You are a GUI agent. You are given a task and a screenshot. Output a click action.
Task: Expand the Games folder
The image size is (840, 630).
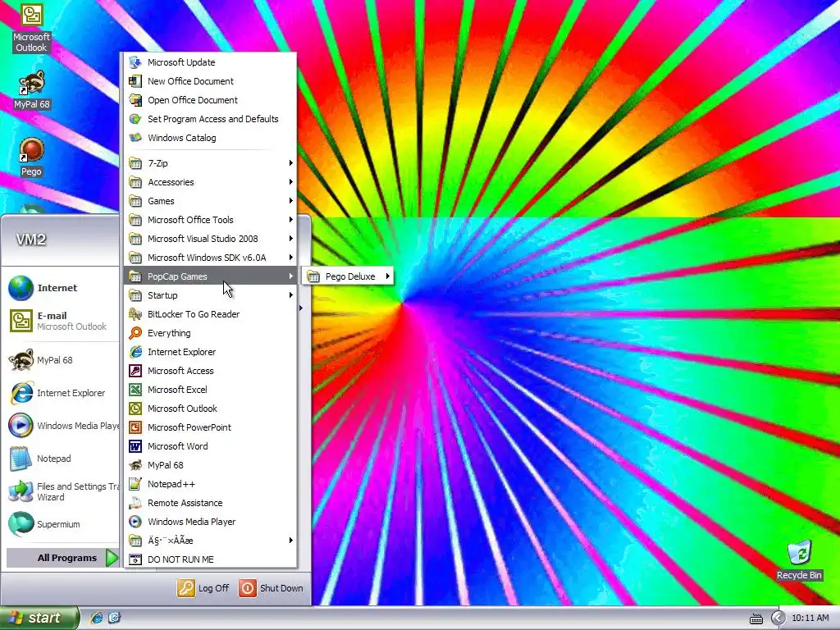(209, 201)
